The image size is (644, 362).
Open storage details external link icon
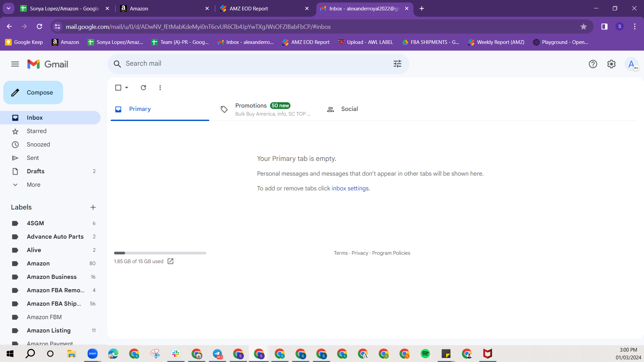point(170,261)
